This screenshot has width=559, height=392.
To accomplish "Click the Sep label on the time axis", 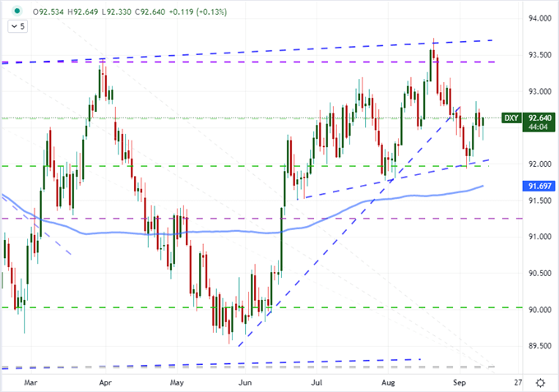I will 460,383.
